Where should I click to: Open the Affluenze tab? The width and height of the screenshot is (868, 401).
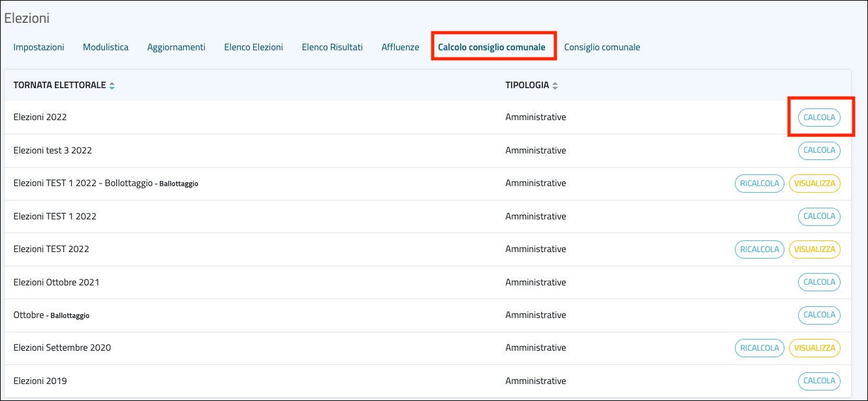click(400, 47)
